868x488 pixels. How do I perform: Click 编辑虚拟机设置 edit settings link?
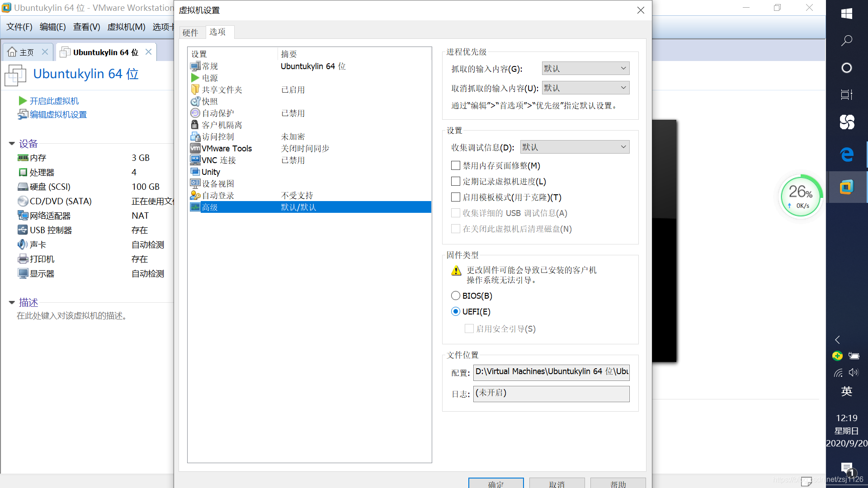pos(58,115)
